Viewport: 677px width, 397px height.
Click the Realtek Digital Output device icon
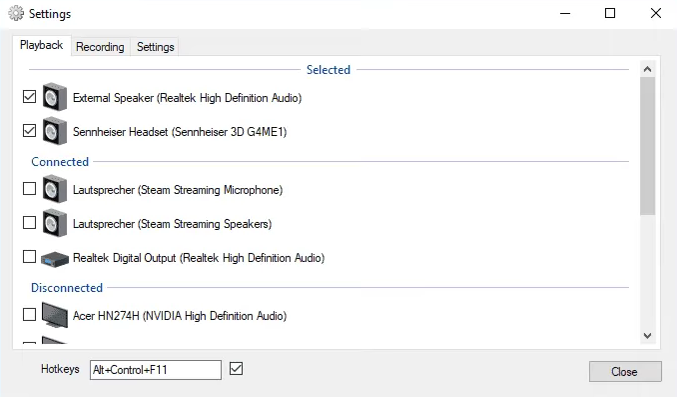55,258
